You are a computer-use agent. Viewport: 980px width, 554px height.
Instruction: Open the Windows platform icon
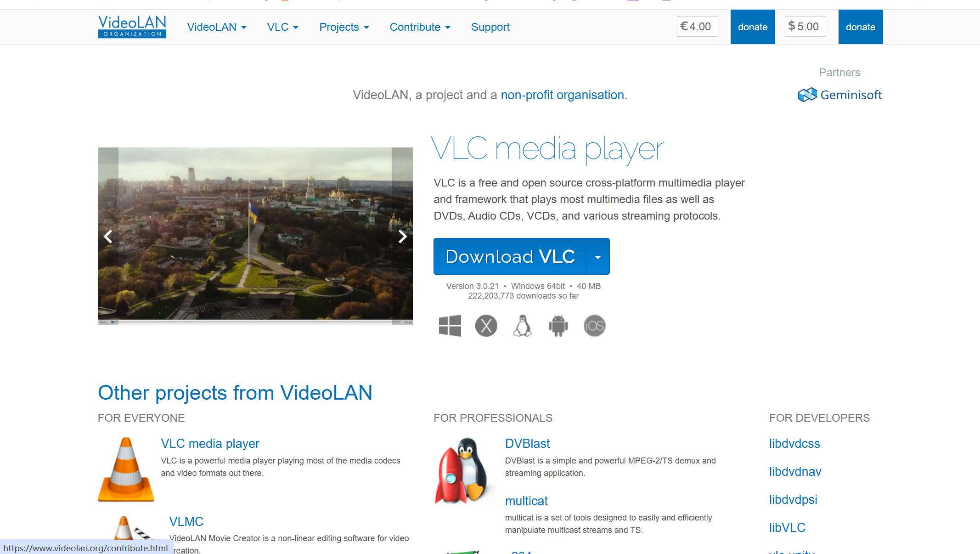click(450, 326)
